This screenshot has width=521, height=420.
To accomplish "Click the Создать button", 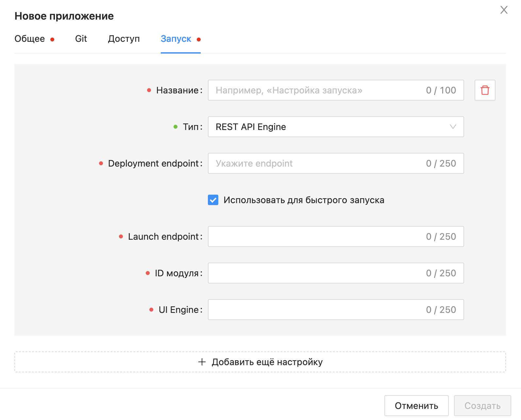I will click(x=482, y=406).
